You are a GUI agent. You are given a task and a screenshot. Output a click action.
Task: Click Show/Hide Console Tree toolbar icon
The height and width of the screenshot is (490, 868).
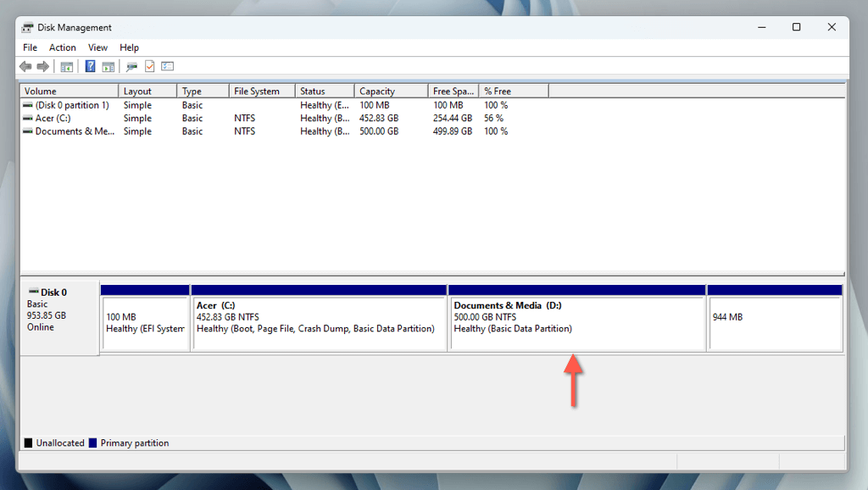pyautogui.click(x=66, y=66)
